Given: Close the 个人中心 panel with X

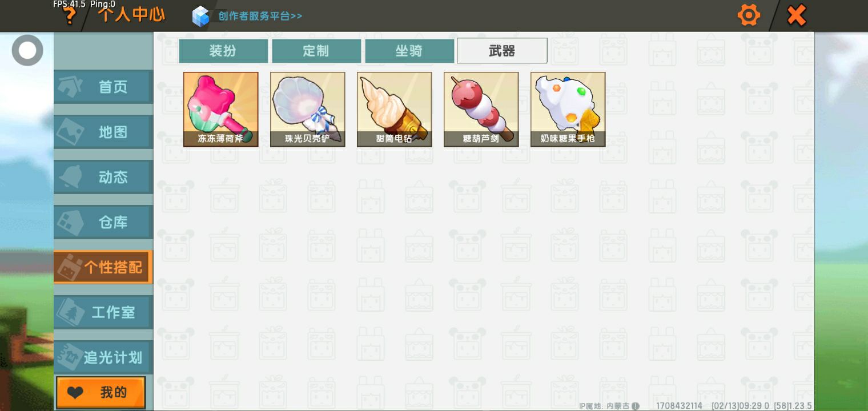Looking at the screenshot, I should coord(796,15).
